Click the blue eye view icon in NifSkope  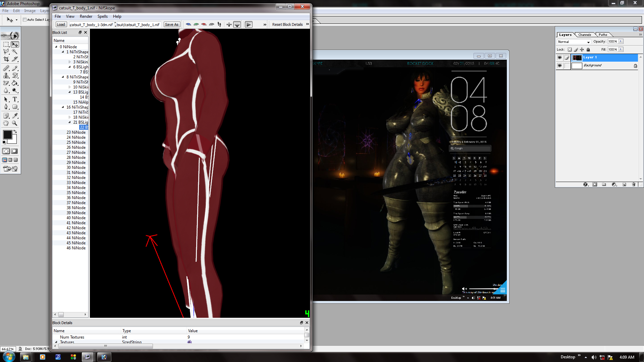pyautogui.click(x=189, y=24)
